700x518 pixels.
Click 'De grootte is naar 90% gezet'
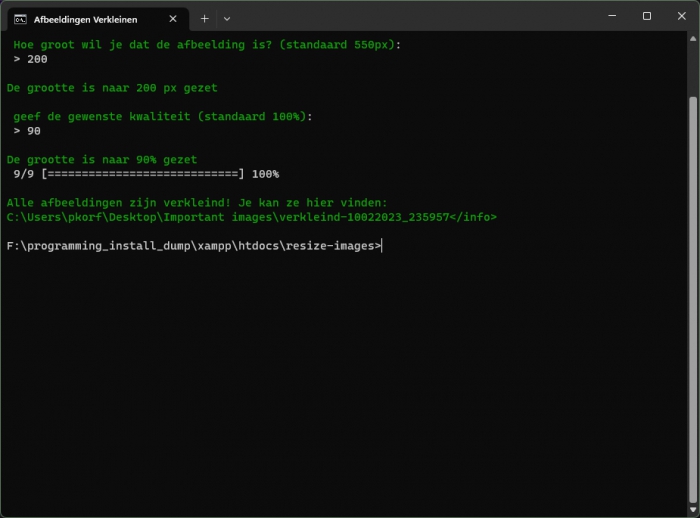pos(102,159)
